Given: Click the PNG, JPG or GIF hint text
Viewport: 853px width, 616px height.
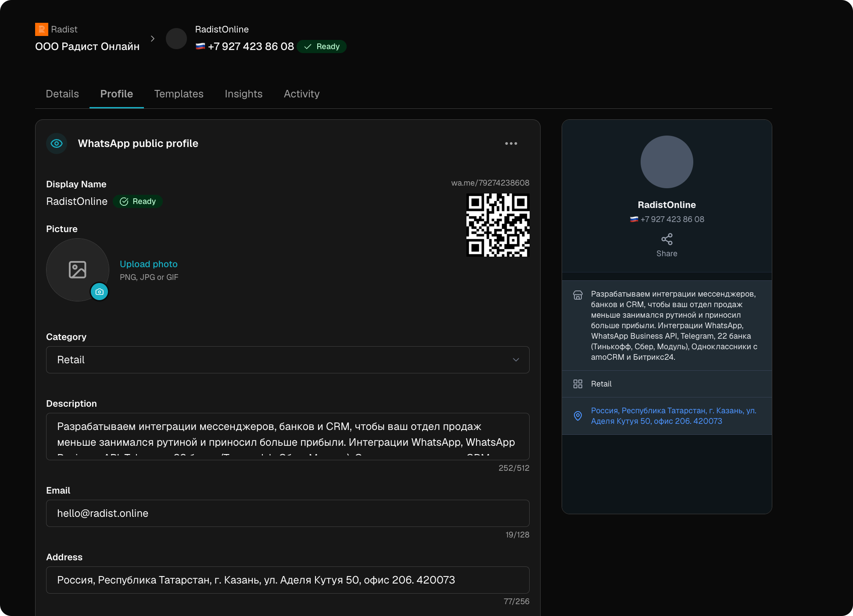Looking at the screenshot, I should pos(149,277).
